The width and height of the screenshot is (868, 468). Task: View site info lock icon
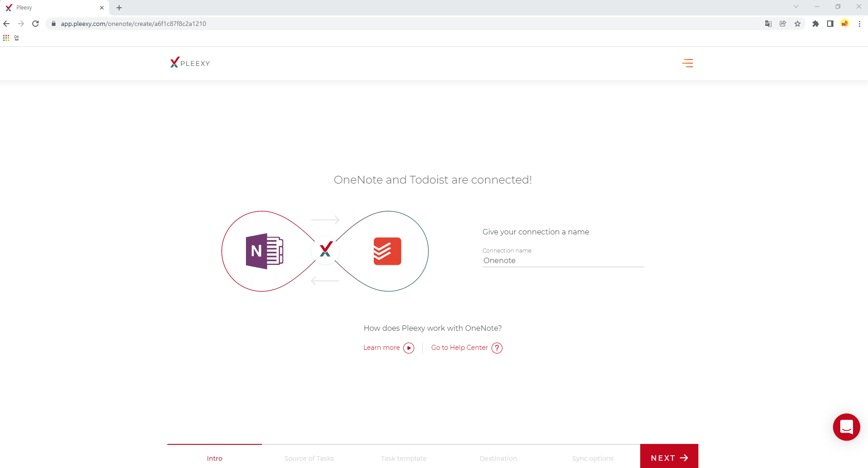pyautogui.click(x=54, y=24)
